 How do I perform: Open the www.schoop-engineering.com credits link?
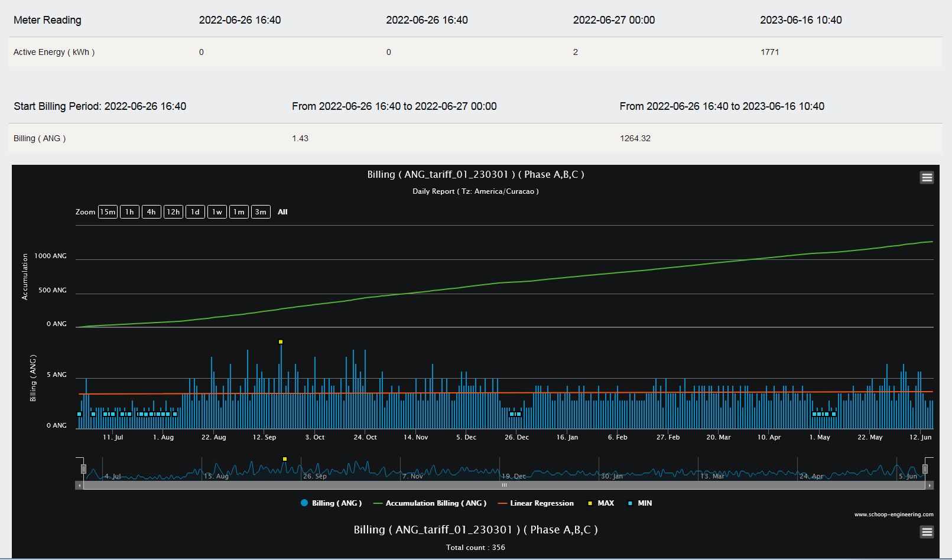(893, 515)
